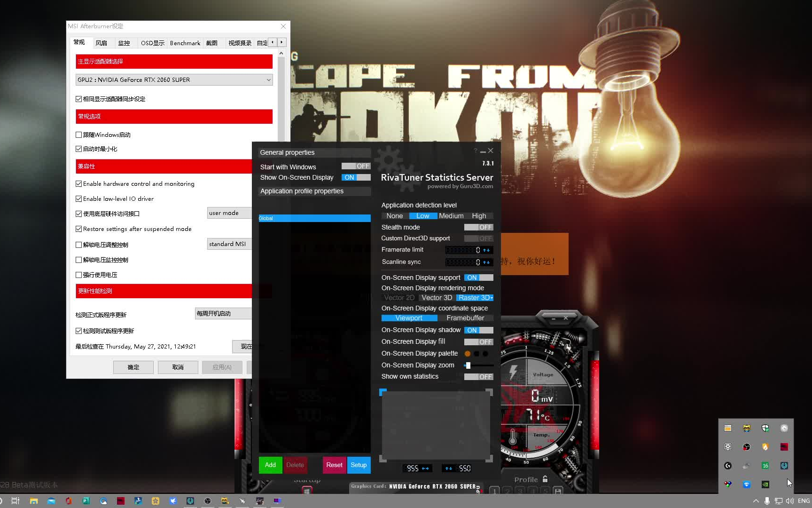This screenshot has width=812, height=508.
Task: Open NVIDIA tray icon
Action: (x=765, y=484)
